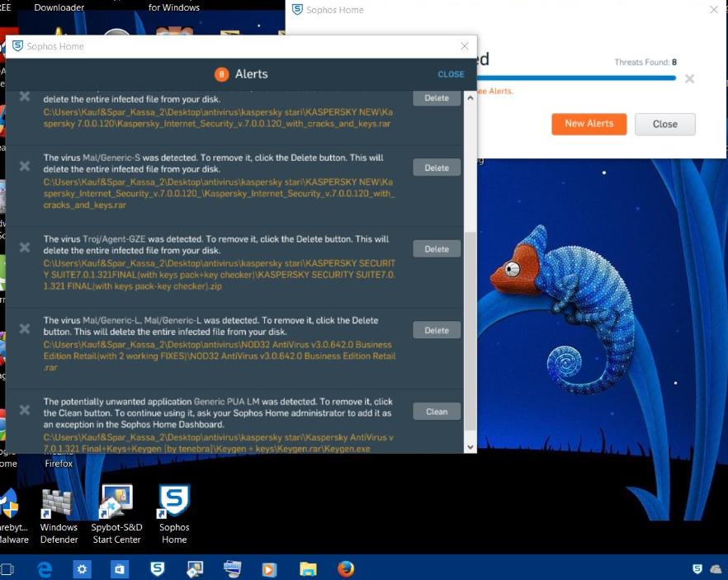
Task: Delete the Kaspersky_Internet_Security with_cracks_and_keys.rar in the top alert
Action: coord(437,98)
